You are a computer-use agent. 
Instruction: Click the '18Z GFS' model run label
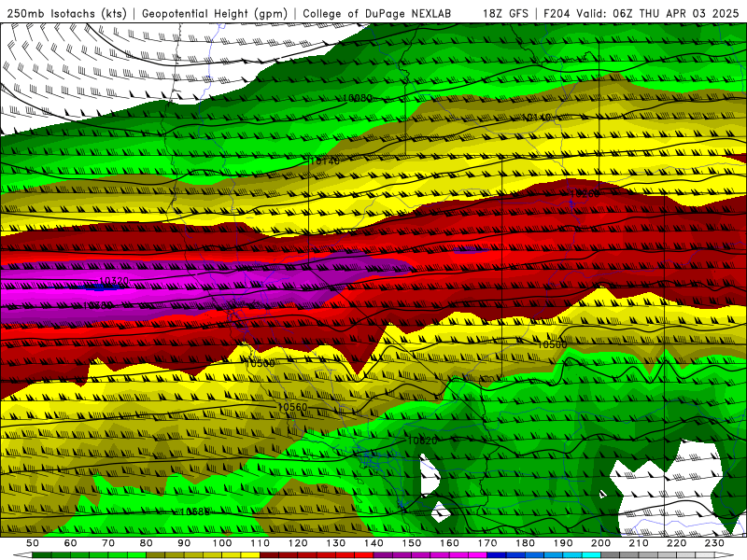505,14
